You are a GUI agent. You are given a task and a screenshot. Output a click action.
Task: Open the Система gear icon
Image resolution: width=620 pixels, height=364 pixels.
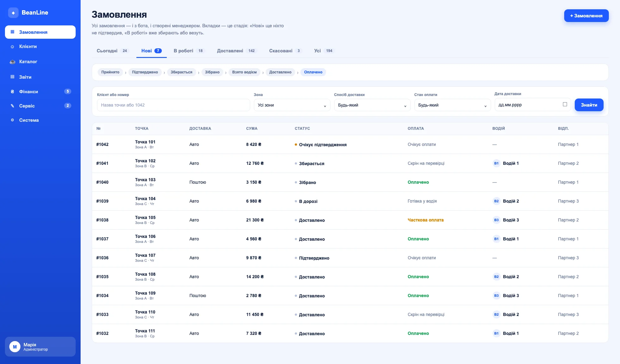pos(12,120)
